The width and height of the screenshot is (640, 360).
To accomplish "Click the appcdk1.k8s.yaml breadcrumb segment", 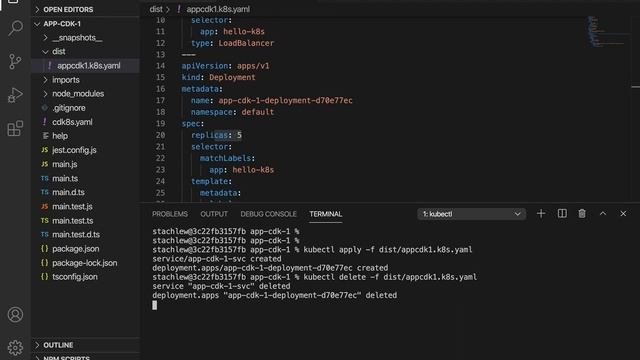I will pos(218,9).
